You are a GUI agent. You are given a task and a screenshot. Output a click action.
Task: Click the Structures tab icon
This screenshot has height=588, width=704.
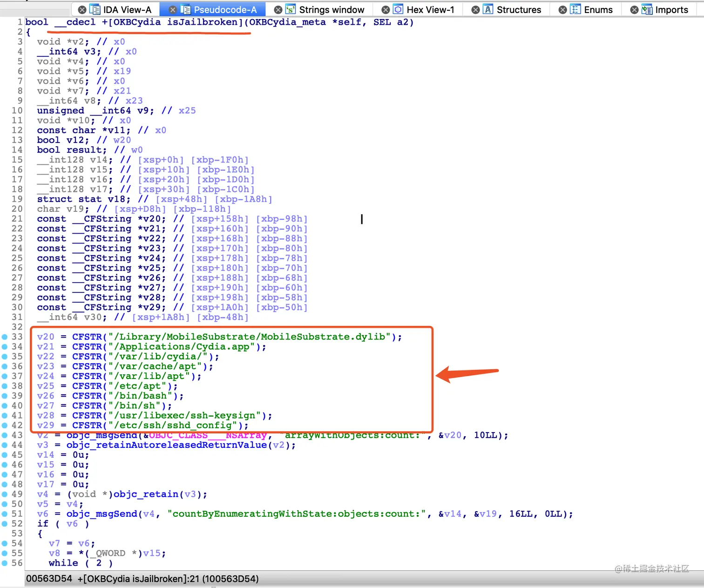488,10
